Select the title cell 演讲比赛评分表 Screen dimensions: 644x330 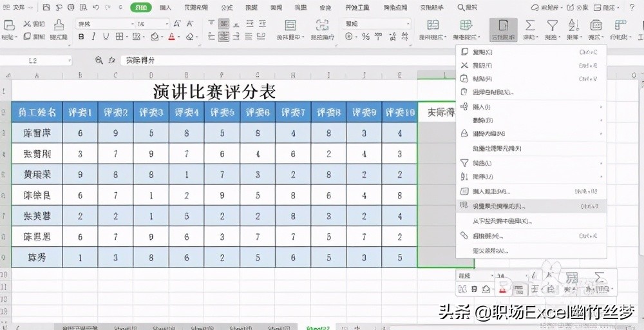214,92
